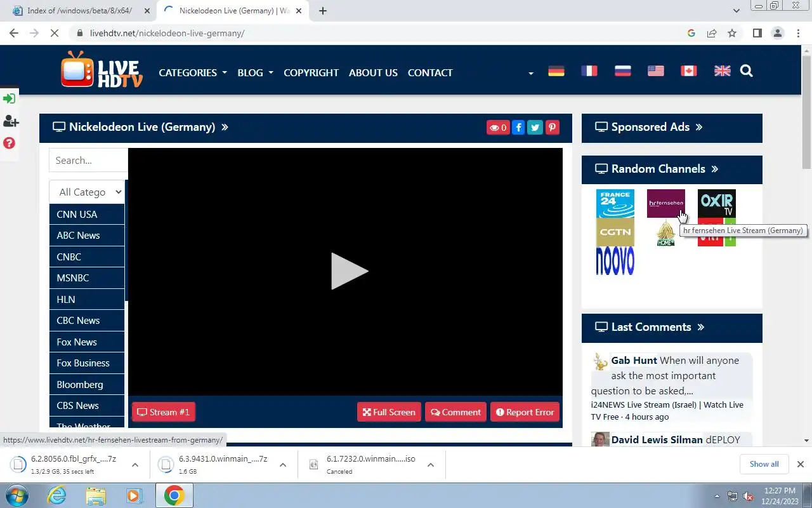Click Google translate icon in address bar
Viewport: 812px width, 508px height.
coord(691,33)
